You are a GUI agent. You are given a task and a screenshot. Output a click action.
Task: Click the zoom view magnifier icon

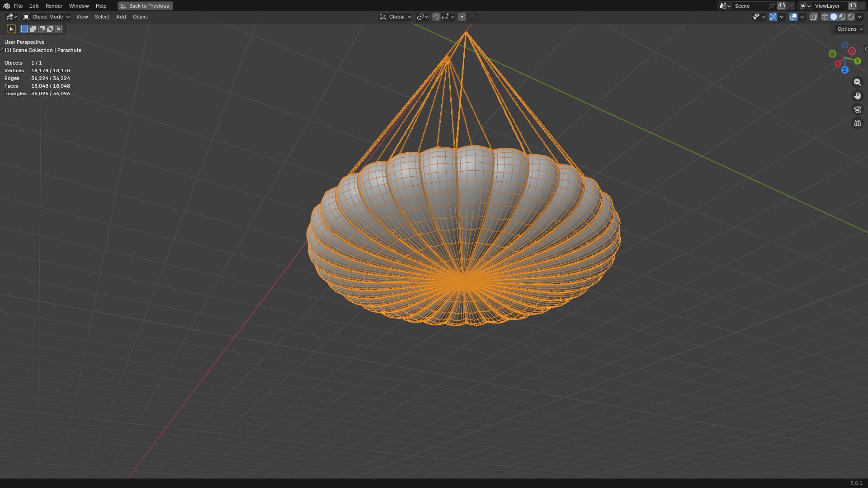(x=858, y=82)
